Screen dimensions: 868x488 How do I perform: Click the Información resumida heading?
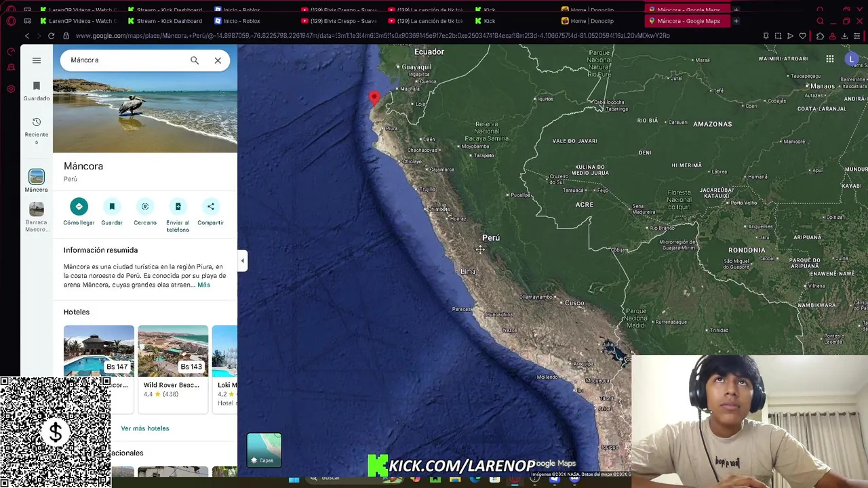100,250
